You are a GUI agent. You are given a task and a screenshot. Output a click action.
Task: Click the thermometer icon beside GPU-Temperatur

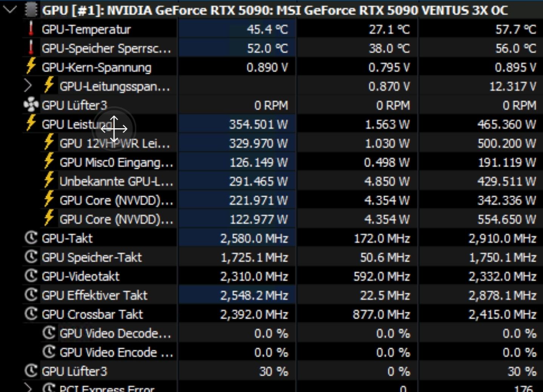[31, 29]
